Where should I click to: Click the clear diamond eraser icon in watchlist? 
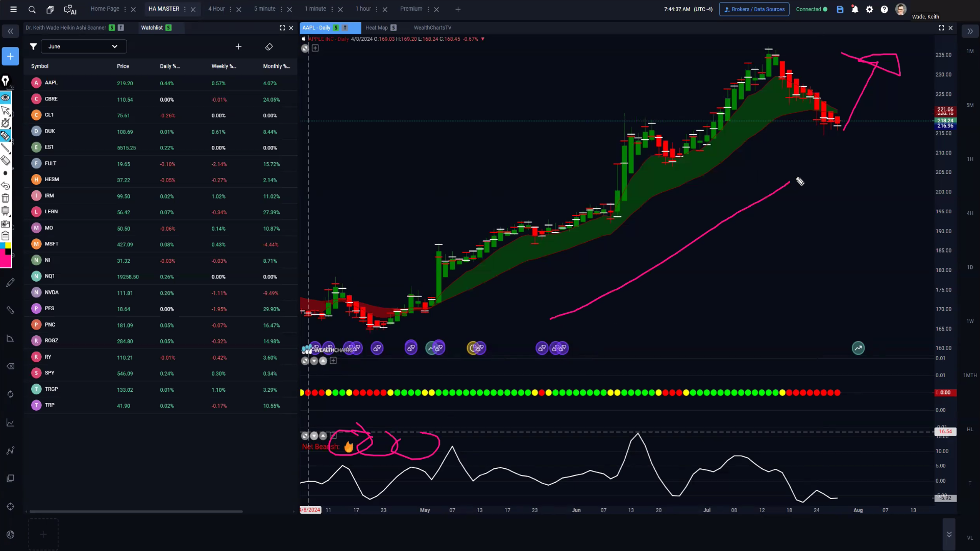coord(269,46)
